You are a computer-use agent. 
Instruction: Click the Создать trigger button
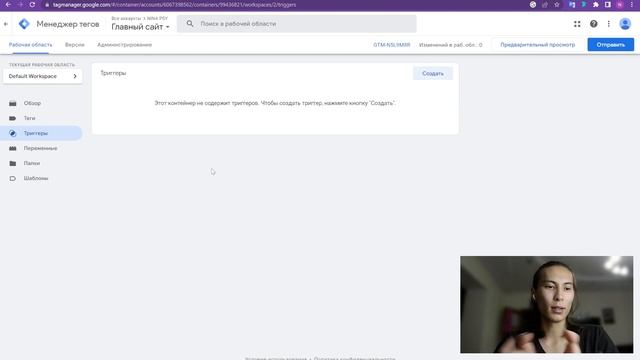pos(433,73)
